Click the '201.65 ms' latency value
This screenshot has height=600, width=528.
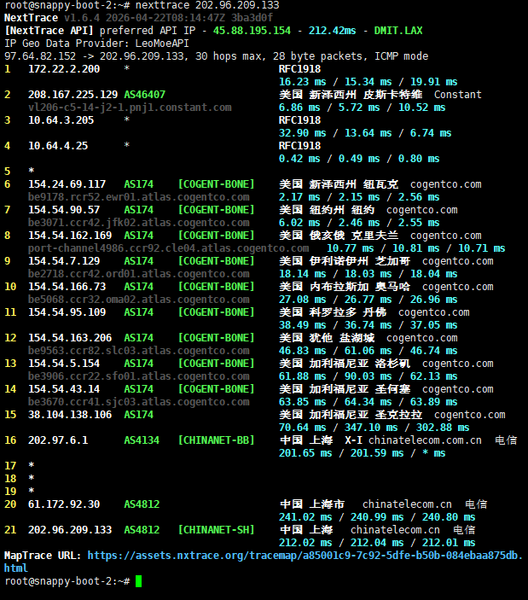point(305,453)
